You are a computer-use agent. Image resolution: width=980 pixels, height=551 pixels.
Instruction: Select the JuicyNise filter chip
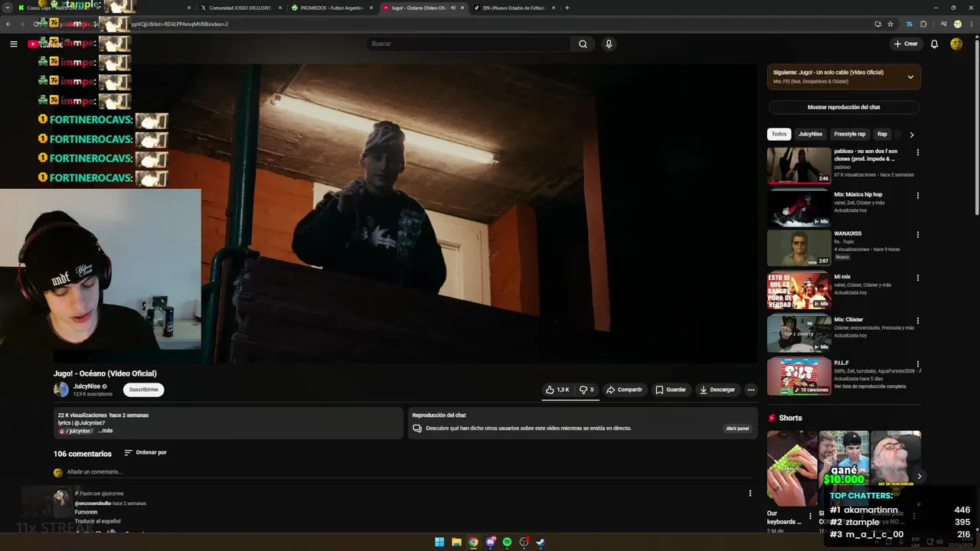point(810,134)
